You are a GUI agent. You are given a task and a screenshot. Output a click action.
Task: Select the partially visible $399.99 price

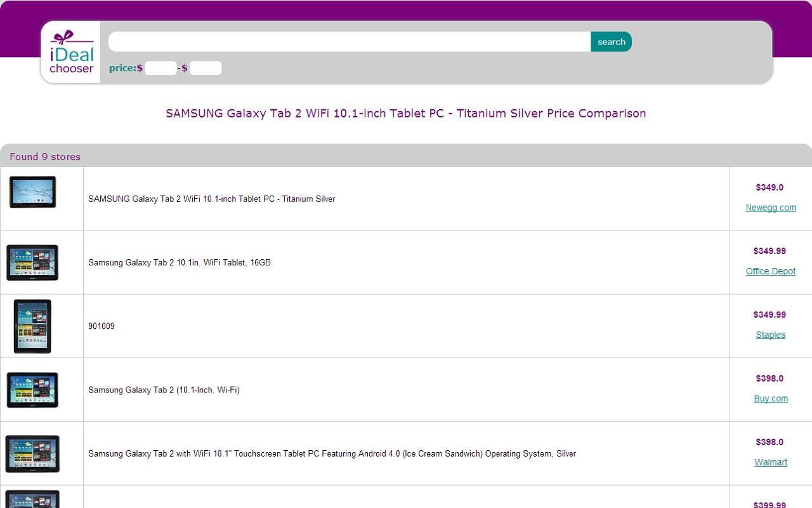coord(769,504)
